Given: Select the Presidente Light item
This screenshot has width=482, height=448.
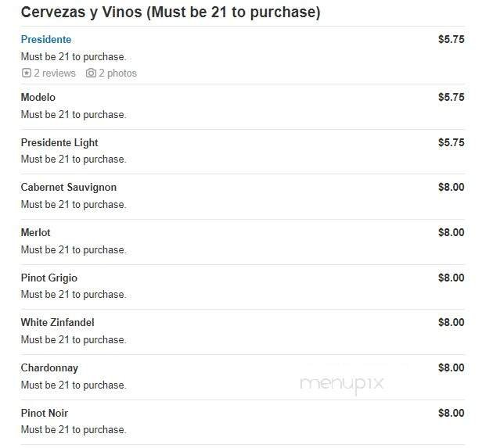Looking at the screenshot, I should (x=59, y=142).
